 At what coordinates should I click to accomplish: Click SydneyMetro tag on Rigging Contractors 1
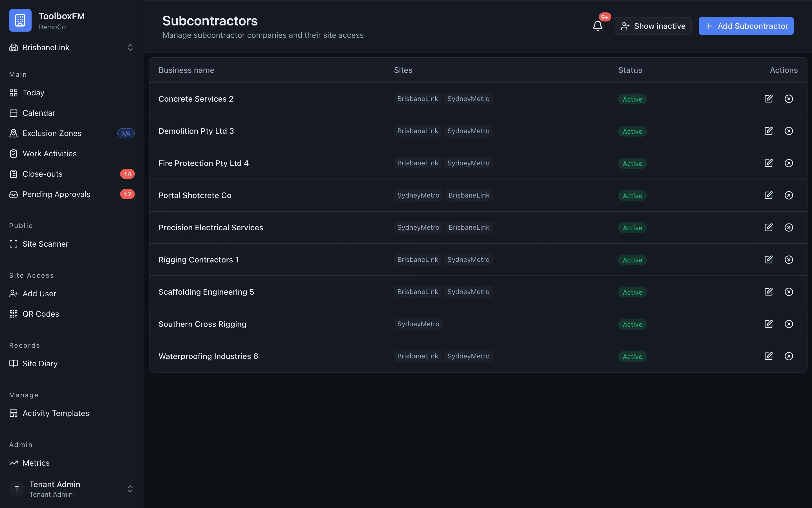click(468, 260)
